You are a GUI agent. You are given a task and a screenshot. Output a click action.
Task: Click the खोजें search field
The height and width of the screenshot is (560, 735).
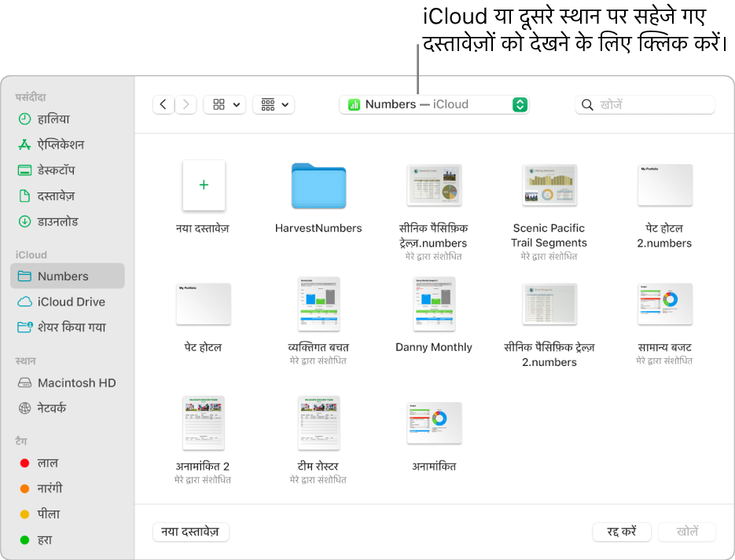pos(645,104)
